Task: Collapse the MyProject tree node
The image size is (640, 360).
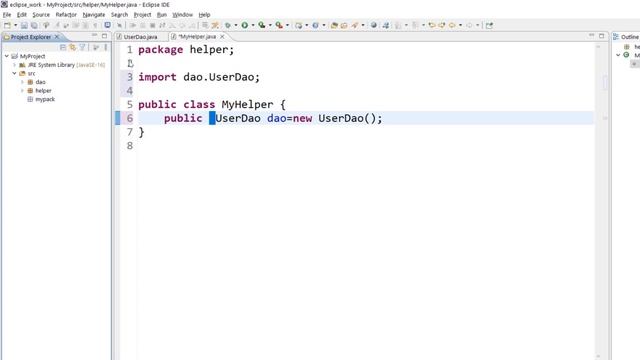Action: (7, 56)
